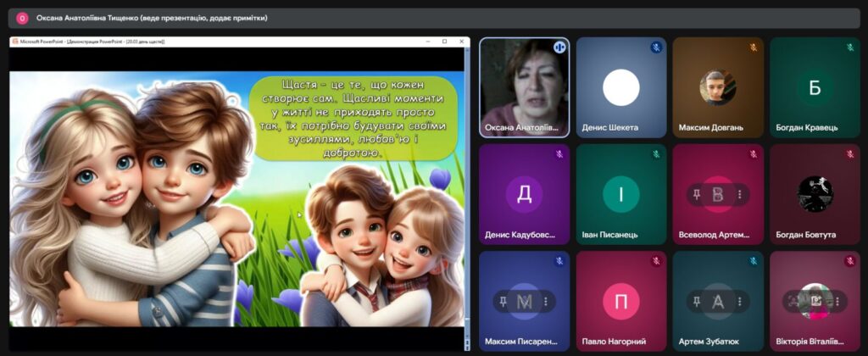This screenshot has height=356, width=868.
Task: Expand more options for Артем Зубатюк
Action: [x=739, y=301]
